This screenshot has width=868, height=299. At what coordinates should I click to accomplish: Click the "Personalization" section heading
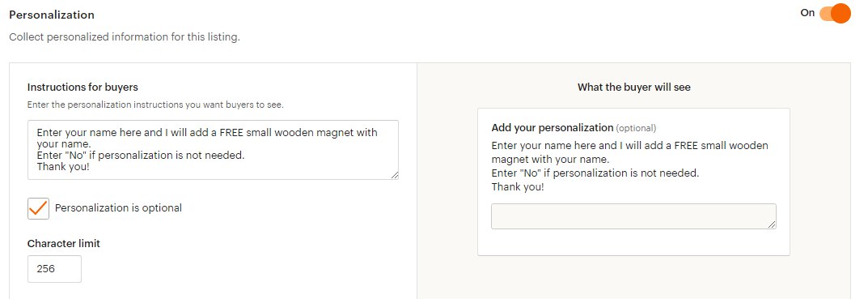click(x=52, y=15)
